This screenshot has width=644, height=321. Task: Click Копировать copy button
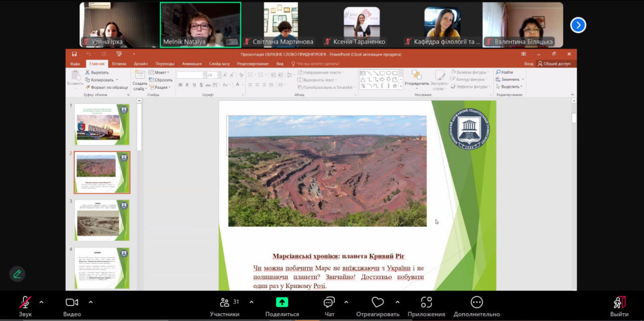[99, 80]
